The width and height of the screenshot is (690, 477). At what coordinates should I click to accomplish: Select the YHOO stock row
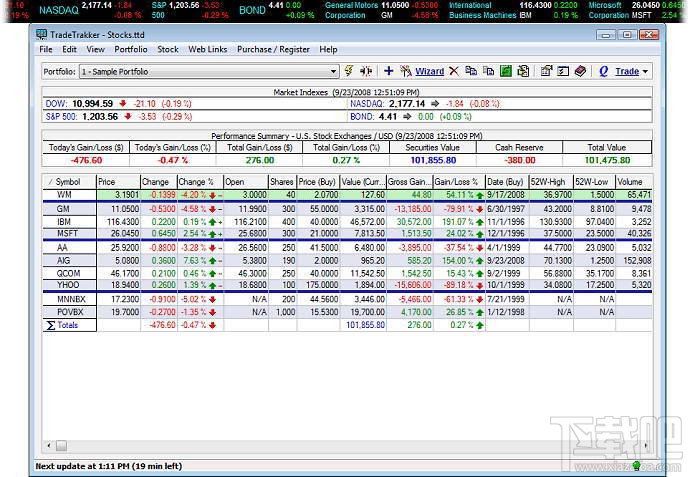[x=66, y=284]
